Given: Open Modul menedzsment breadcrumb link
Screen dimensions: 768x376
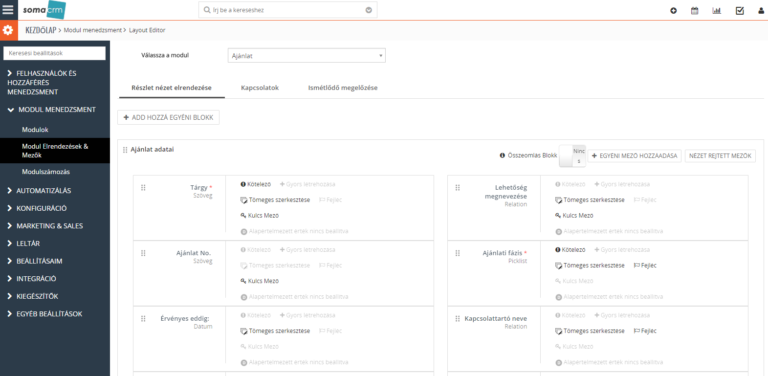Looking at the screenshot, I should (93, 30).
